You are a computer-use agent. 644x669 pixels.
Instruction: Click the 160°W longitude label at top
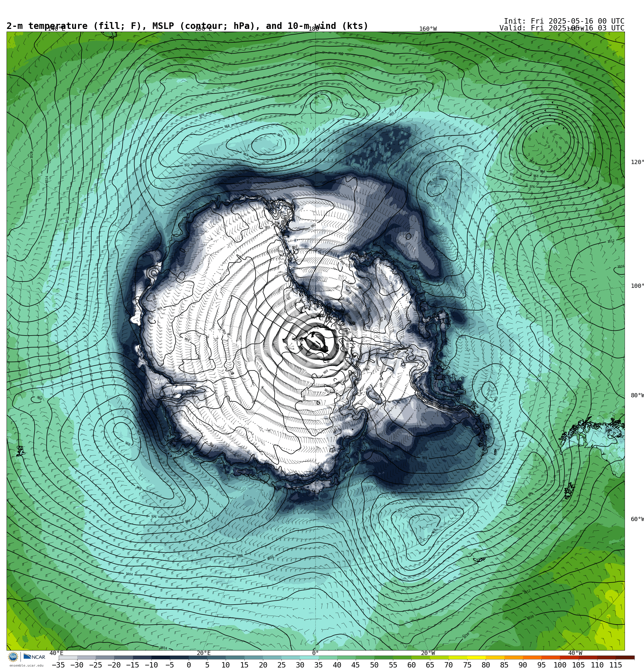point(428,29)
